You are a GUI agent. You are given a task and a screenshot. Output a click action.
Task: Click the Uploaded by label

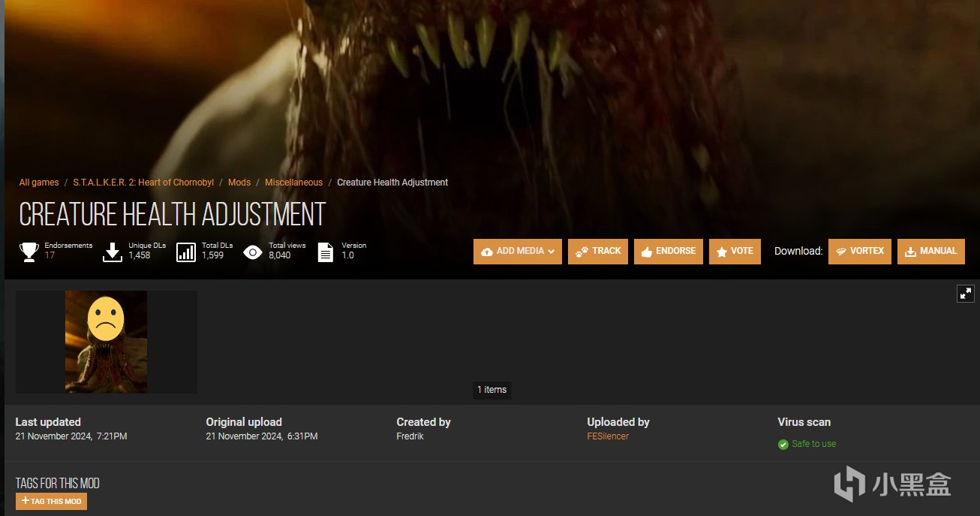(618, 422)
